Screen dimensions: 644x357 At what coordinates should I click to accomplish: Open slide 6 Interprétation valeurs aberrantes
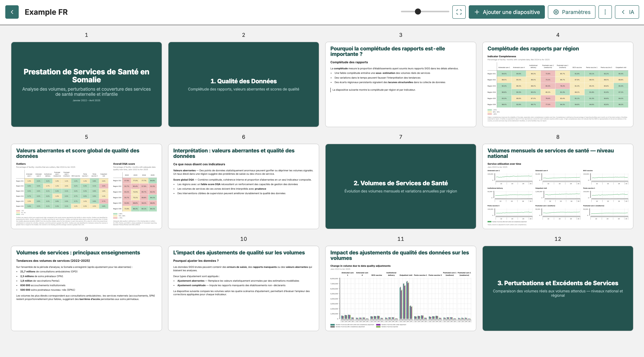pyautogui.click(x=243, y=186)
